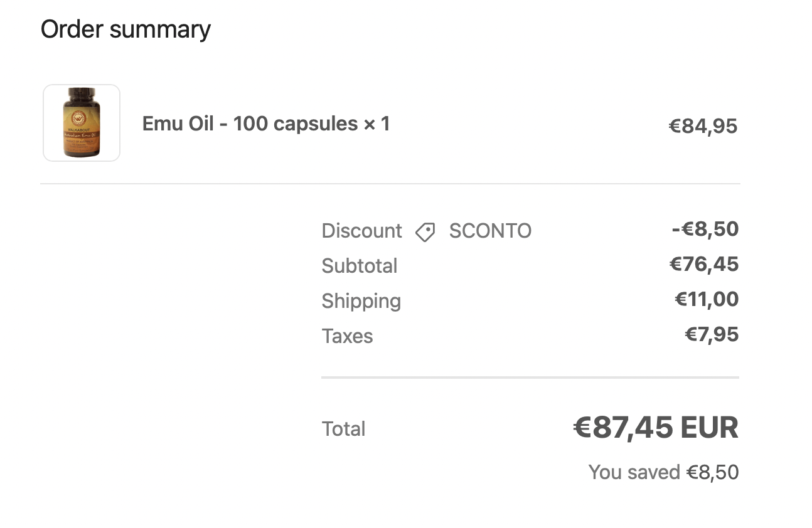This screenshot has height=528, width=812.
Task: Select the × 1 quantity text
Action: pos(377,124)
